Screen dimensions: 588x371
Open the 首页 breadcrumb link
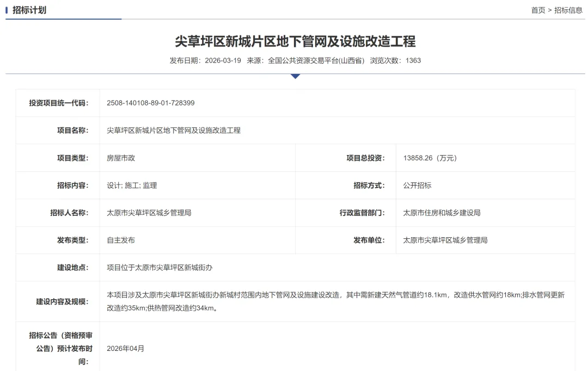538,10
